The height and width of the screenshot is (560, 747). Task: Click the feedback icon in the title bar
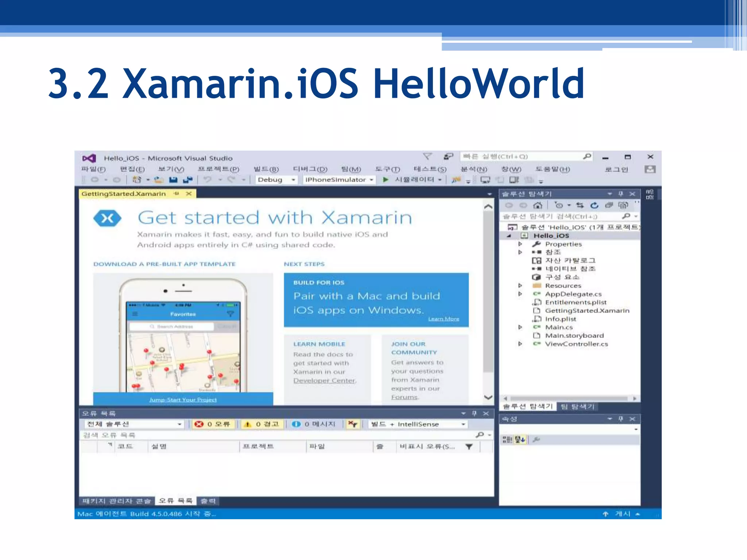click(448, 156)
